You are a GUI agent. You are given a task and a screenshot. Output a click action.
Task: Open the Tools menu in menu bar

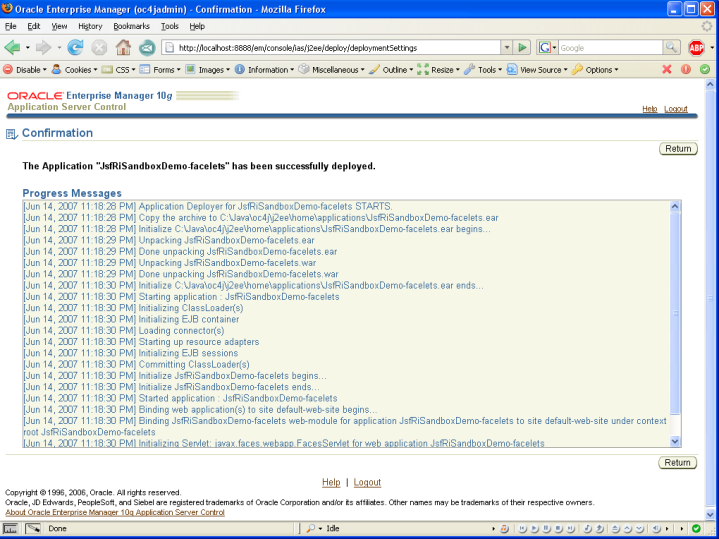tap(170, 26)
